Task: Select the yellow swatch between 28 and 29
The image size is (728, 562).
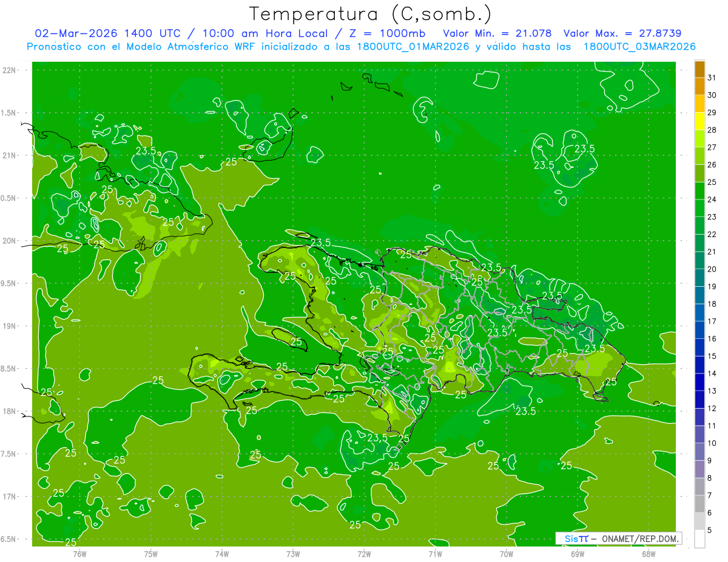Action: (x=699, y=121)
